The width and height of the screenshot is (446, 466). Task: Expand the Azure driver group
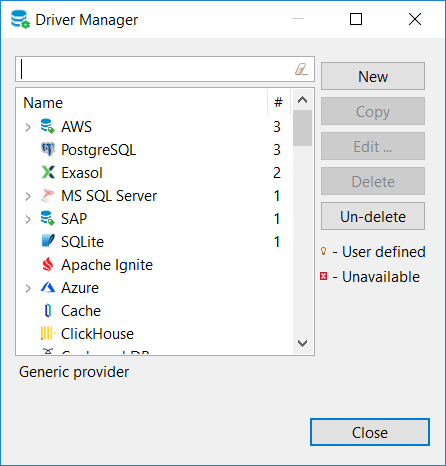(28, 288)
